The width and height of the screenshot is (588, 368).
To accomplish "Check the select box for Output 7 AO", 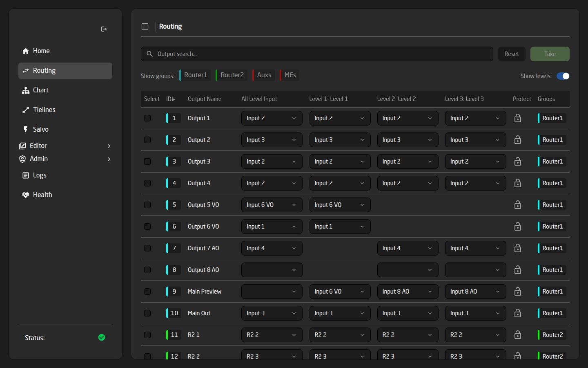I will click(147, 248).
